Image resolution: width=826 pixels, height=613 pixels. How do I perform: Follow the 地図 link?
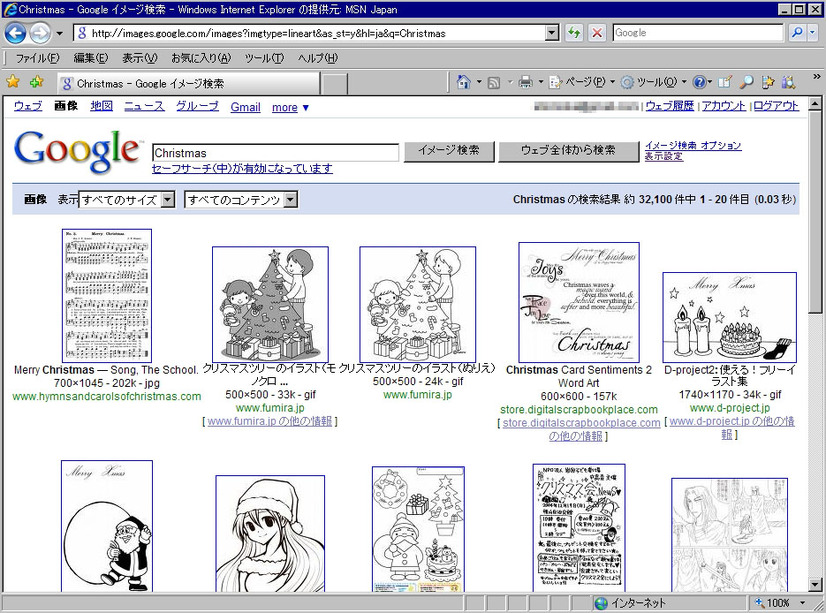point(101,106)
